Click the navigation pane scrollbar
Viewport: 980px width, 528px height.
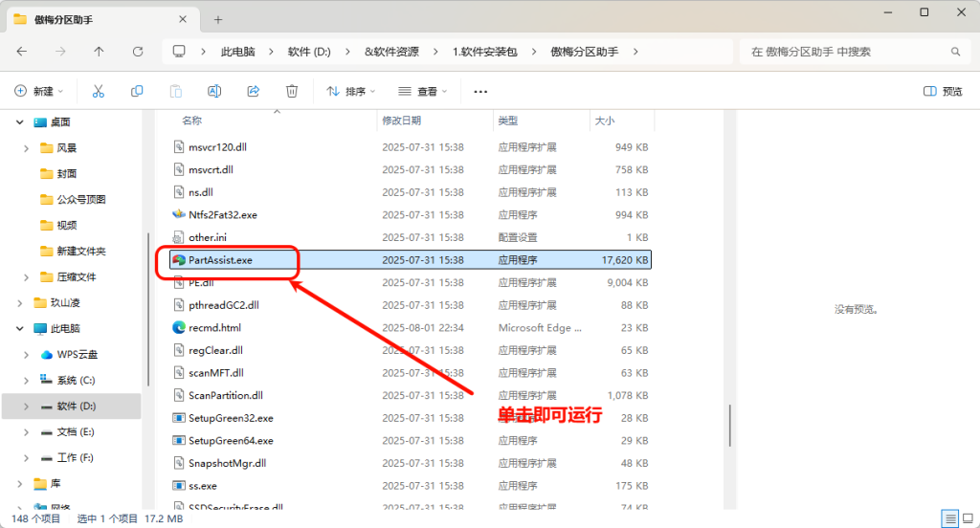[148, 310]
